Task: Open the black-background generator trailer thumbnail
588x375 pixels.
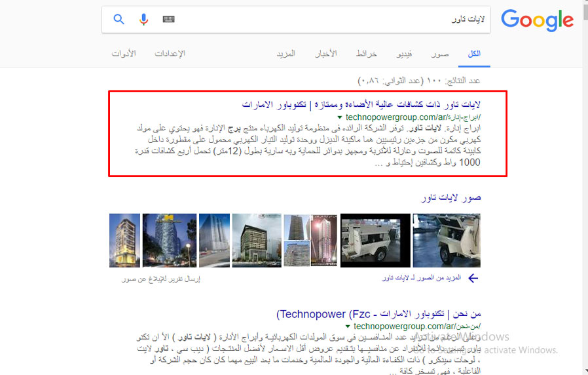Action: (x=375, y=241)
